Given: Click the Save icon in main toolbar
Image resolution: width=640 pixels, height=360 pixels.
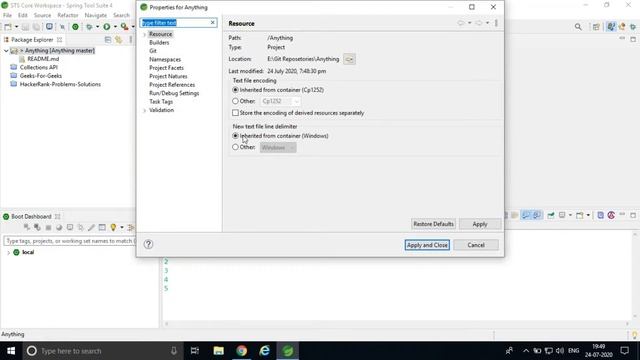Looking at the screenshot, I should [x=25, y=27].
